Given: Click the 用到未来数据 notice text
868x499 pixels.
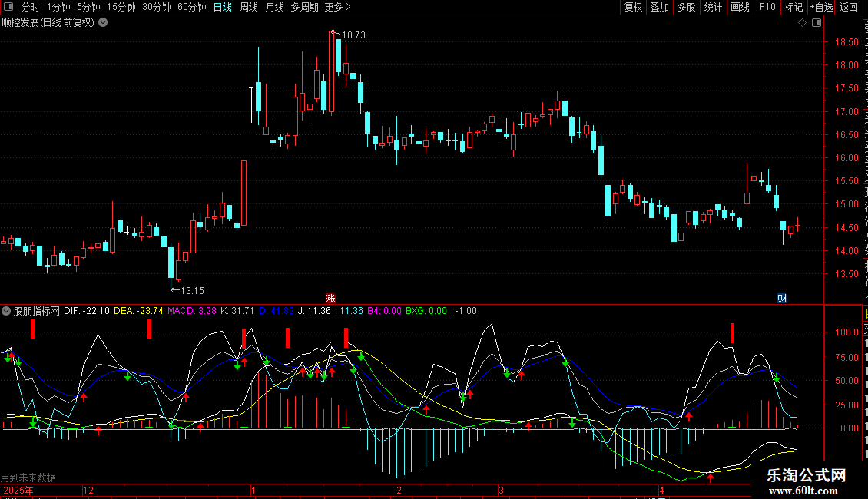Looking at the screenshot, I should click(28, 478).
